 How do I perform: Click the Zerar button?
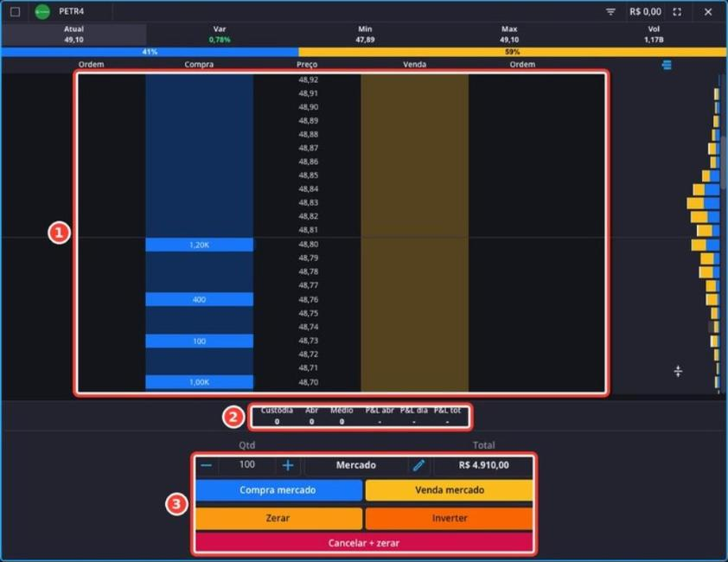278,518
